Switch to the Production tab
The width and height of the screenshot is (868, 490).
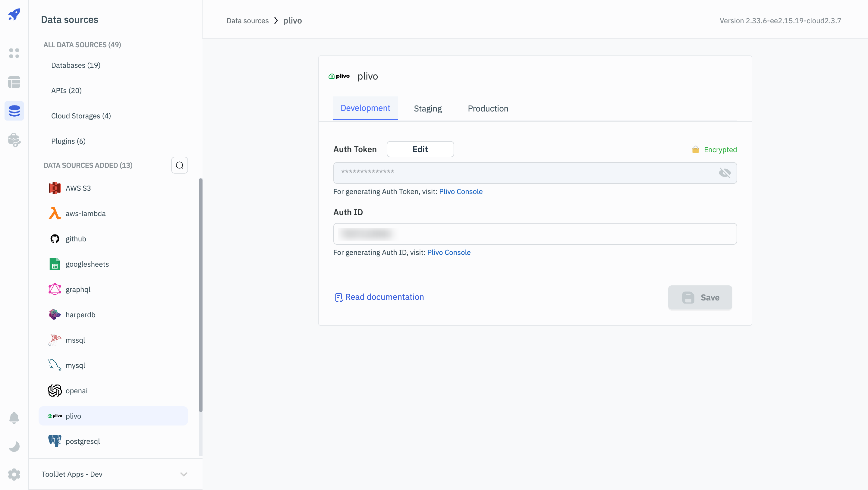(488, 108)
